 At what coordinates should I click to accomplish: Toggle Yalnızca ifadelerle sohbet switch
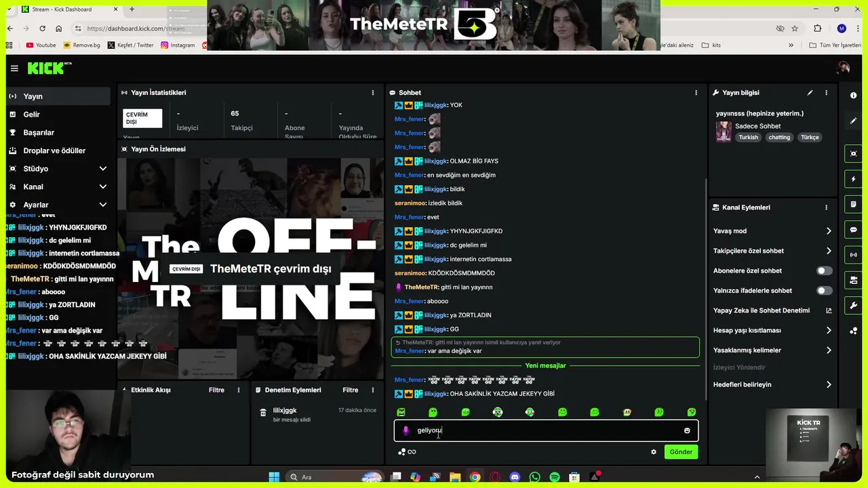coord(823,291)
